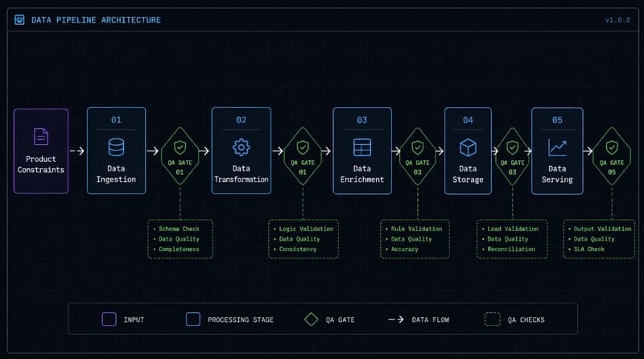Click shield icon in gate after Data Transformation
The image size is (644, 359).
[303, 147]
